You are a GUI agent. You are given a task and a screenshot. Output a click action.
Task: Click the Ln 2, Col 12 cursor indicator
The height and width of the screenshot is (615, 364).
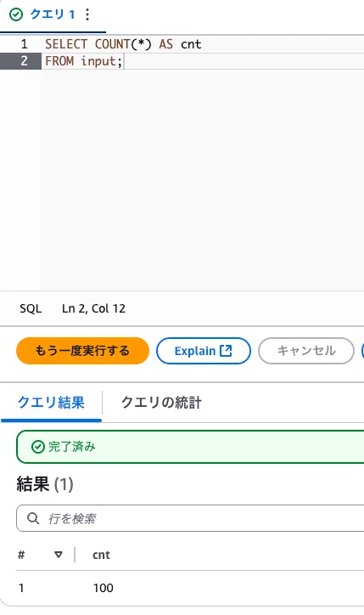click(93, 308)
